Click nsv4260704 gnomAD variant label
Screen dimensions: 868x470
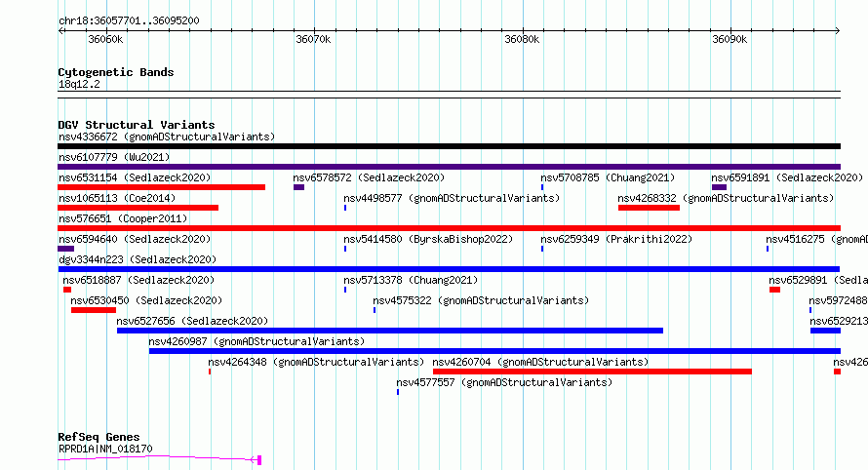click(x=540, y=362)
